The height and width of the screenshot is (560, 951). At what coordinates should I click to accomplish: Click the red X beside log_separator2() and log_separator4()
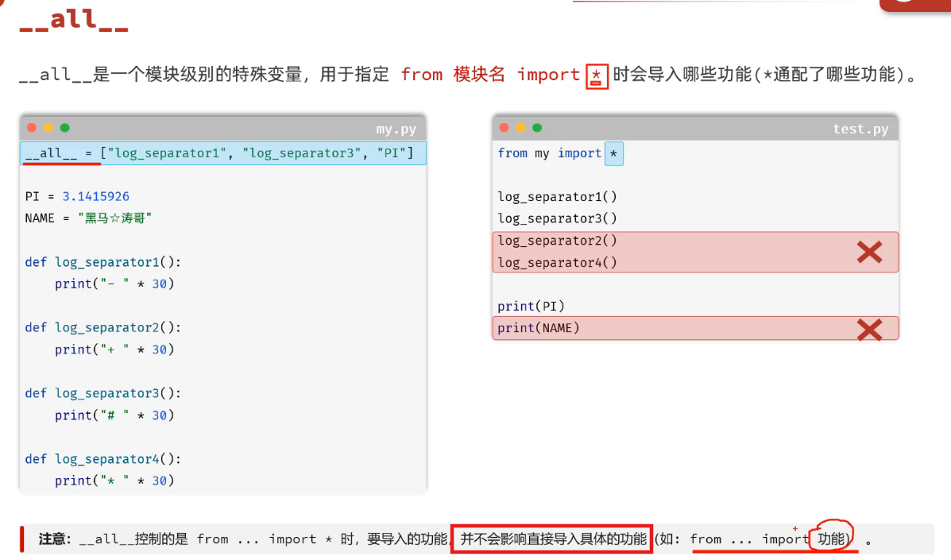tap(869, 252)
